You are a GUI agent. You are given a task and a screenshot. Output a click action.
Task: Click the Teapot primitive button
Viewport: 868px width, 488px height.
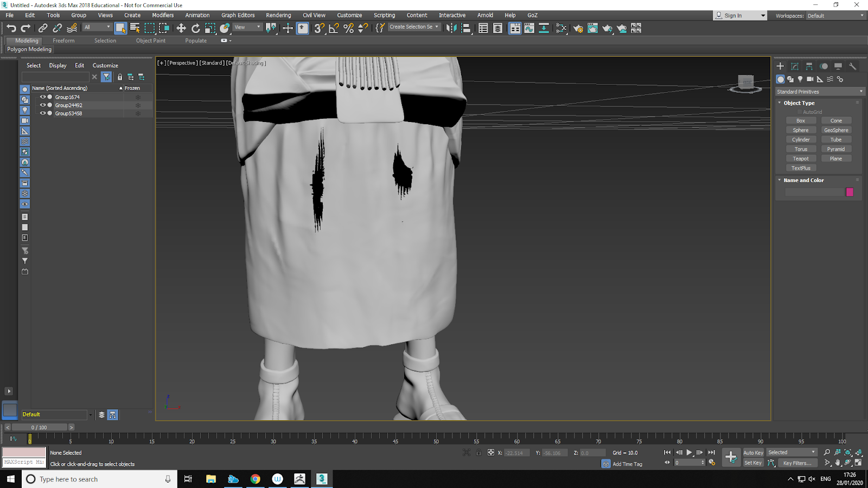801,159
